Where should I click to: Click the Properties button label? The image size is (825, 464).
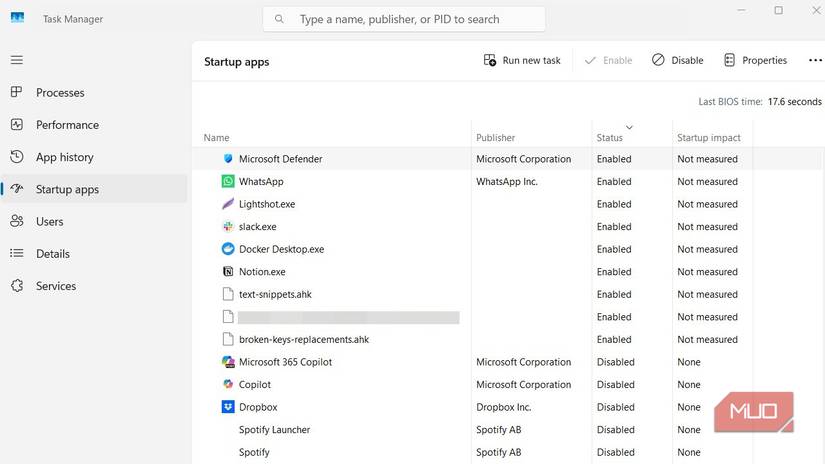pos(764,60)
